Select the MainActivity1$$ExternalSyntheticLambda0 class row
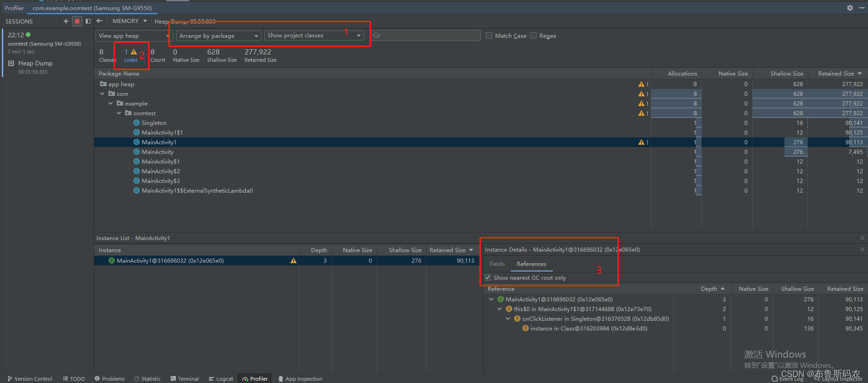Viewport: 868px width, 383px height. coord(480,191)
